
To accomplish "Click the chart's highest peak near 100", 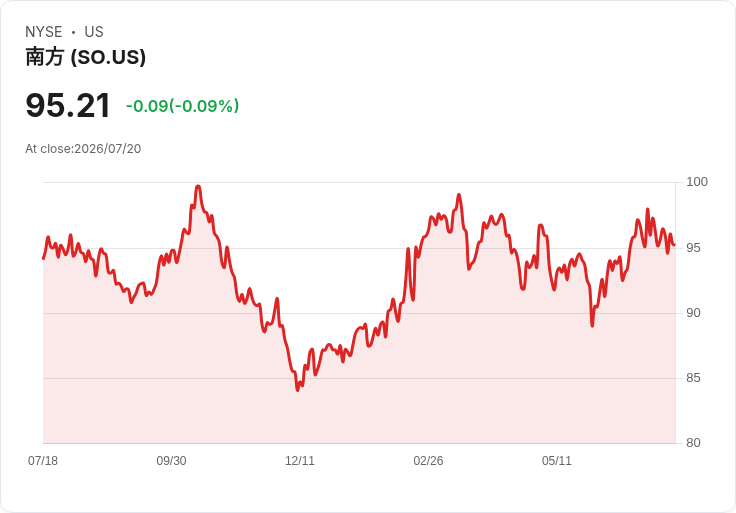I will (x=198, y=187).
